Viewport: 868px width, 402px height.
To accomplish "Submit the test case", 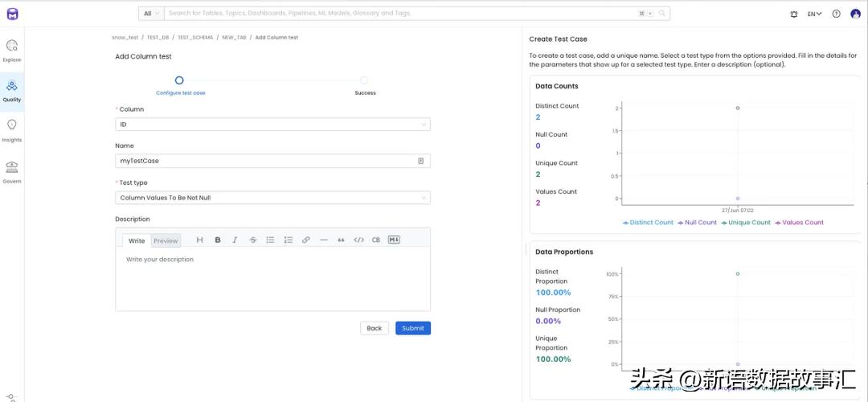I will pyautogui.click(x=413, y=328).
